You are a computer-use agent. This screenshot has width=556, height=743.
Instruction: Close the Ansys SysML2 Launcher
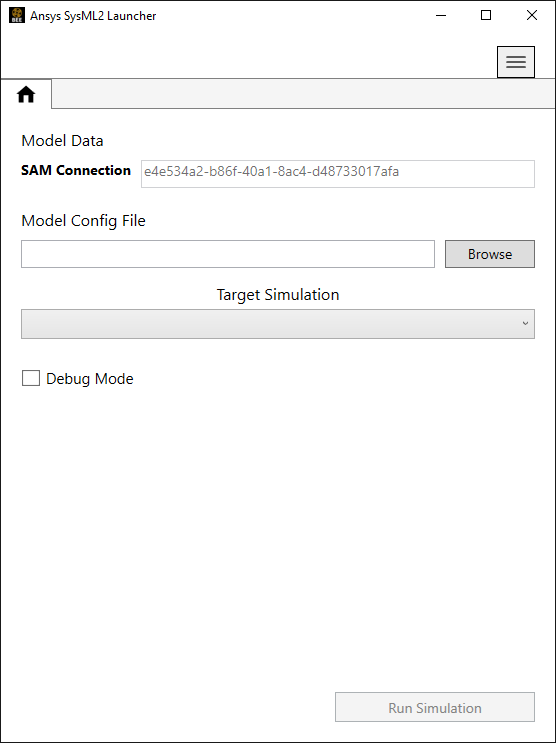coord(532,16)
